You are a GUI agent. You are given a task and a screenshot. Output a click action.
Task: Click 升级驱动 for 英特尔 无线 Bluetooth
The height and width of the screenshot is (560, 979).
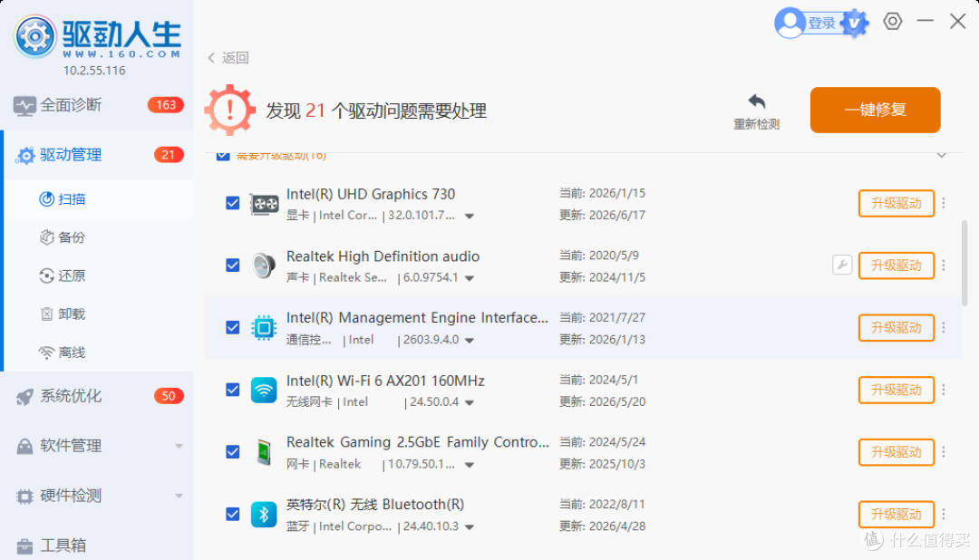tap(896, 515)
